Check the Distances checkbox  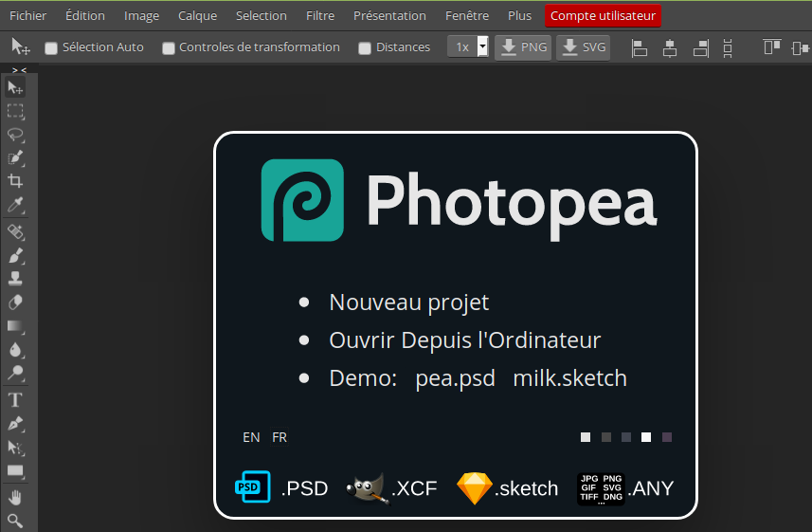[x=365, y=47]
